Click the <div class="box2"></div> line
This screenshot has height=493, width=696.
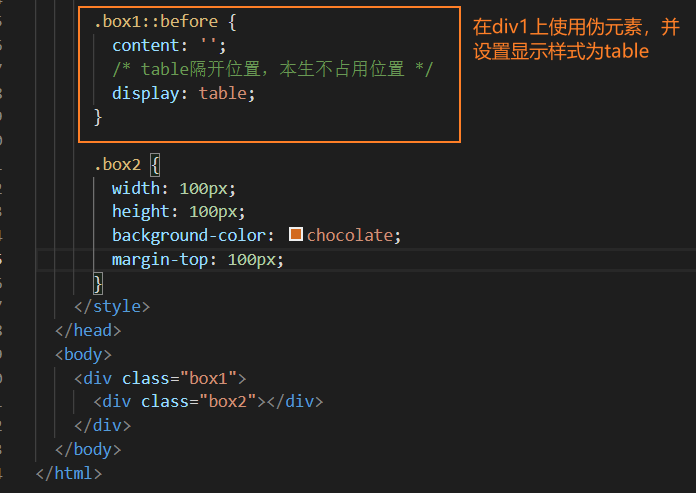tap(208, 402)
